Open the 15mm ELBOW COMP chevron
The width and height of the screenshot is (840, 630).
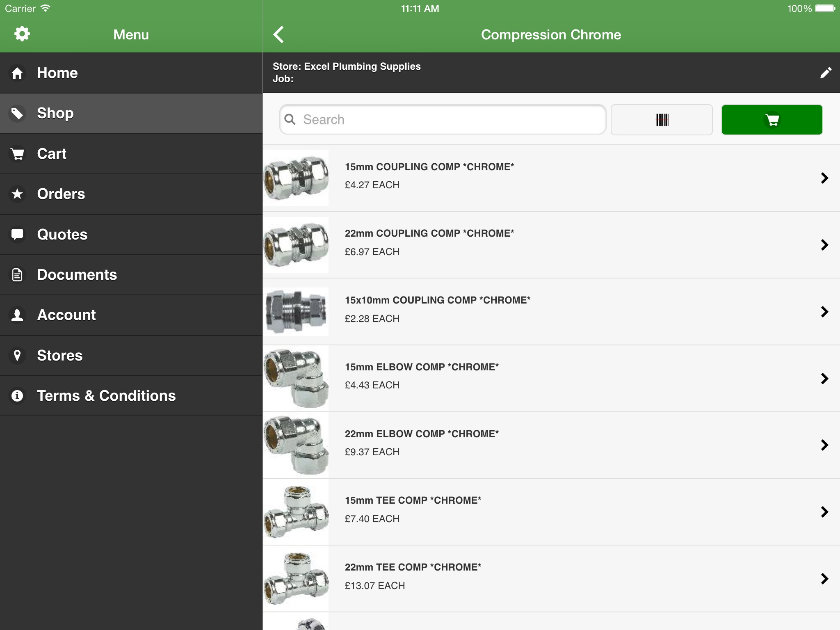824,379
